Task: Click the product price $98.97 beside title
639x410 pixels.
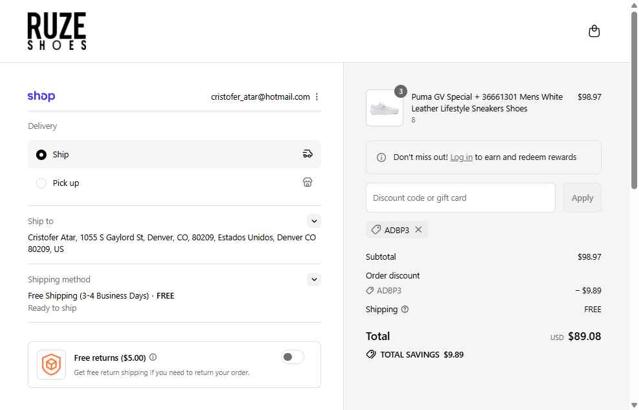Action: point(589,97)
